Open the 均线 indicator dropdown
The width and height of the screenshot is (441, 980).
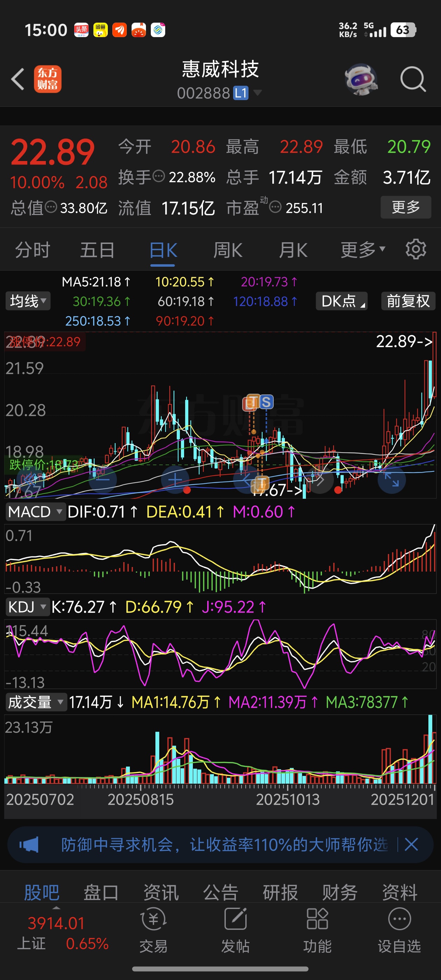(x=28, y=301)
